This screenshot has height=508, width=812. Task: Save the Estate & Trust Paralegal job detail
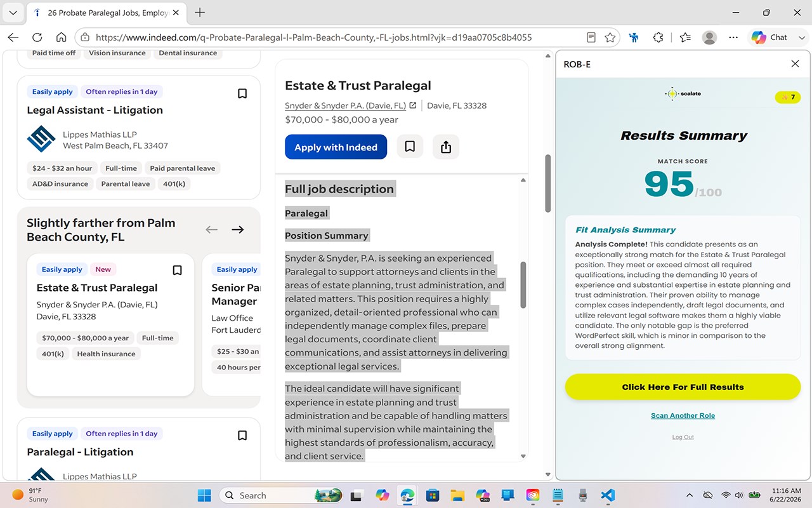(410, 147)
